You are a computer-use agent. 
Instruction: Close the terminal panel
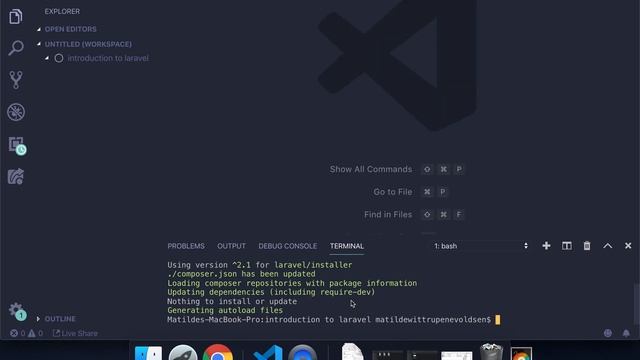point(628,246)
